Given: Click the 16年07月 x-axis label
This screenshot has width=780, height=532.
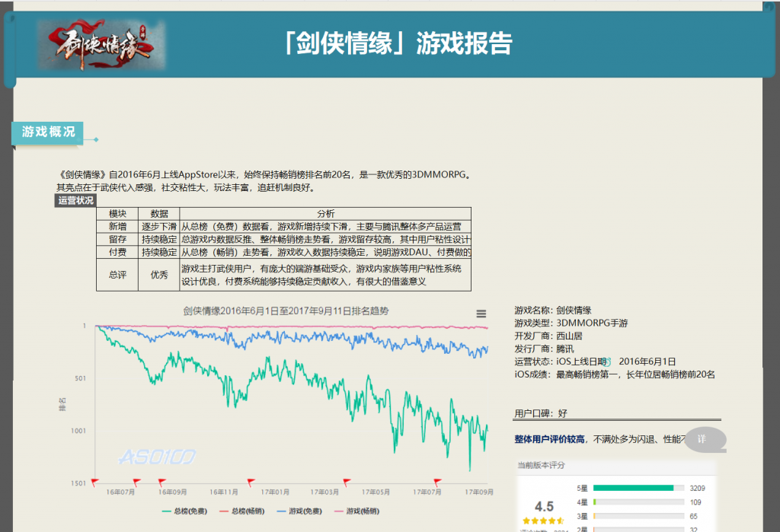Looking at the screenshot, I should 120,492.
